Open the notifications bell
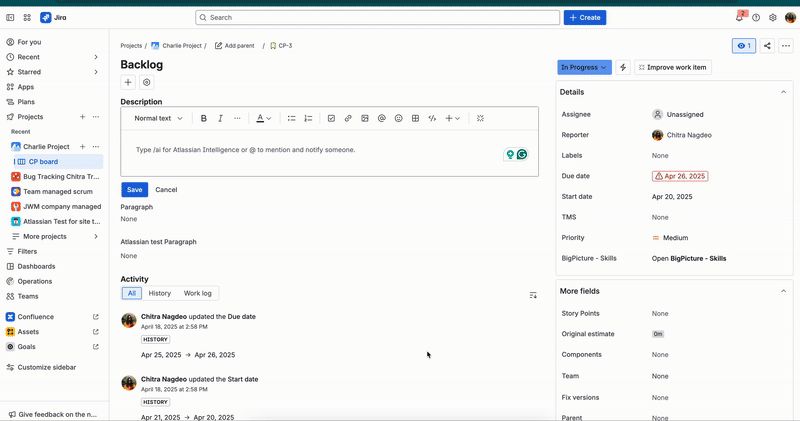800x421 pixels. pyautogui.click(x=739, y=17)
